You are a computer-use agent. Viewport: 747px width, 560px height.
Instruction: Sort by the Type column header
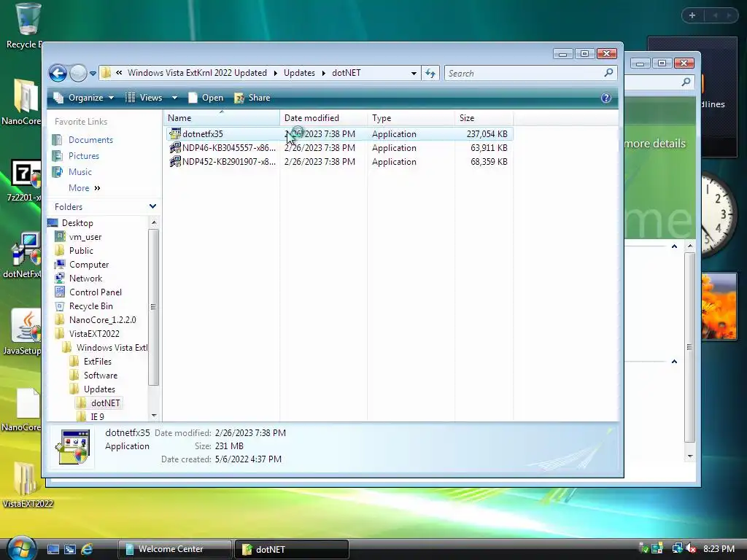[411, 118]
